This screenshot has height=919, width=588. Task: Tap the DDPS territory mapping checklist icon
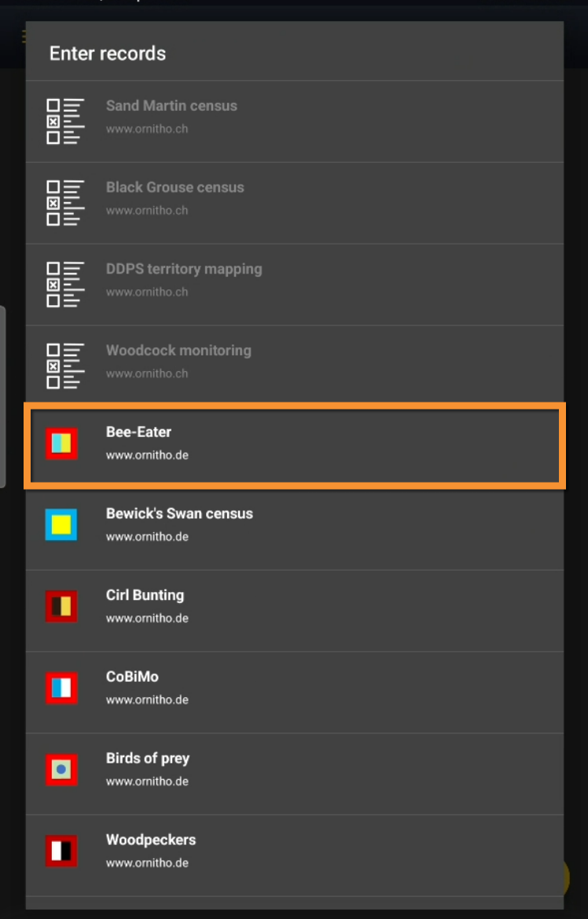coord(64,285)
